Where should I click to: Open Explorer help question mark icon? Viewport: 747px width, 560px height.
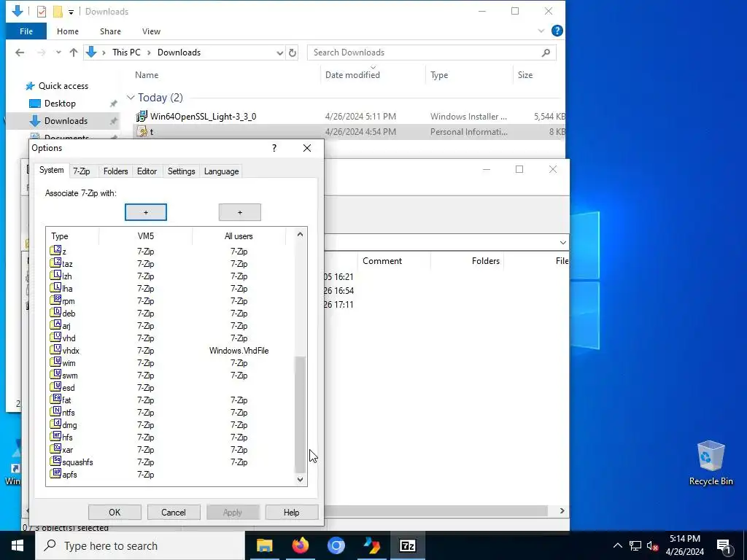pos(557,31)
